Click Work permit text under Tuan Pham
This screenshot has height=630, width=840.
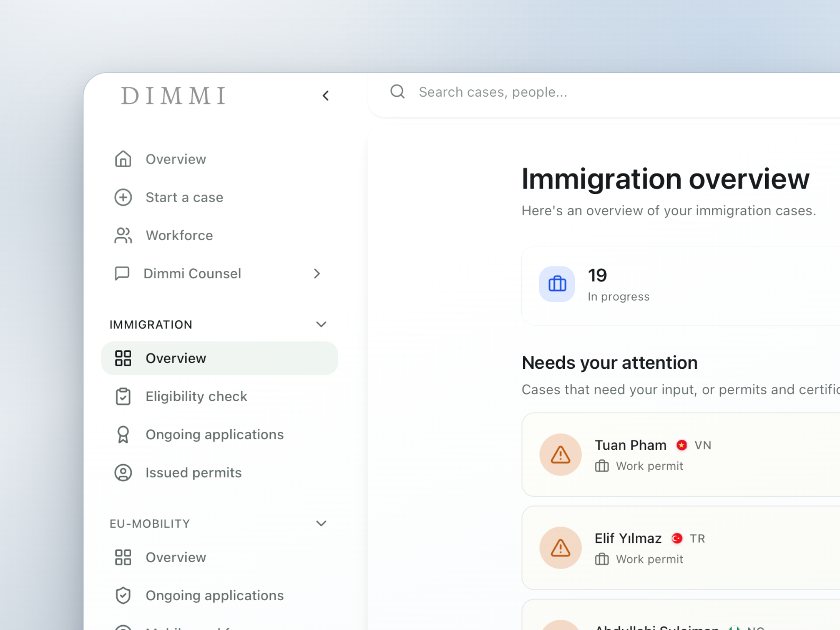(x=650, y=466)
